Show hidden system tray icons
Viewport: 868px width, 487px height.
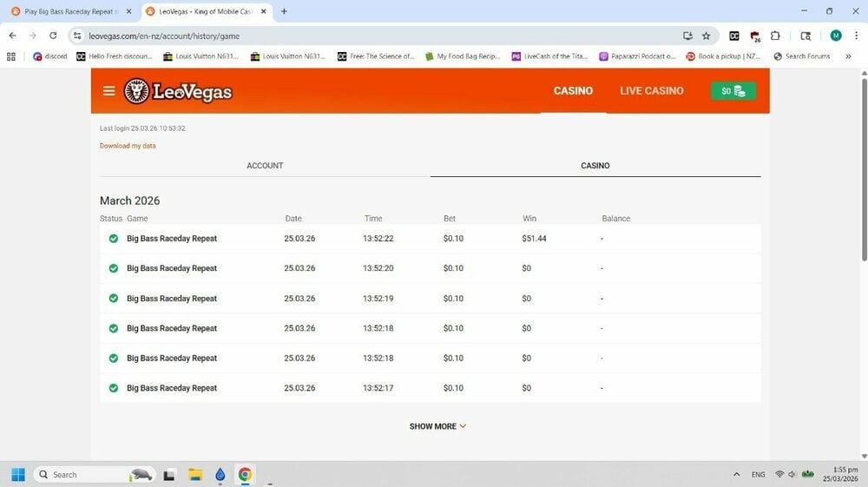click(737, 474)
